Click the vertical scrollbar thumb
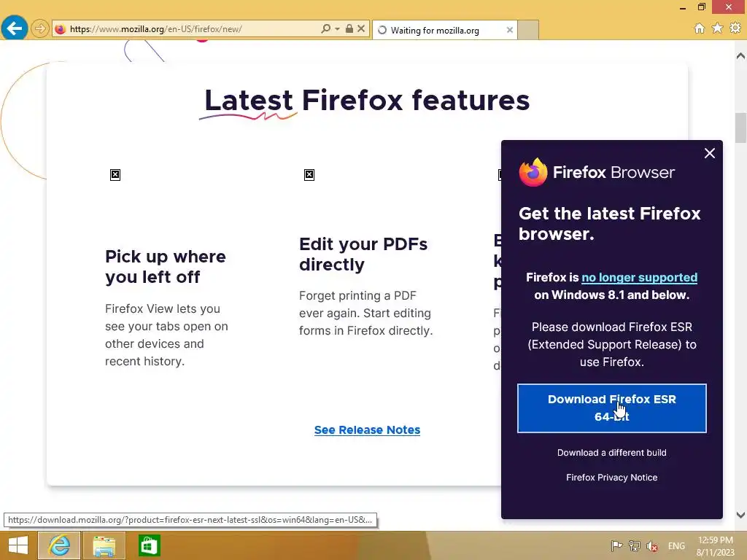The height and width of the screenshot is (560, 747). tap(740, 128)
